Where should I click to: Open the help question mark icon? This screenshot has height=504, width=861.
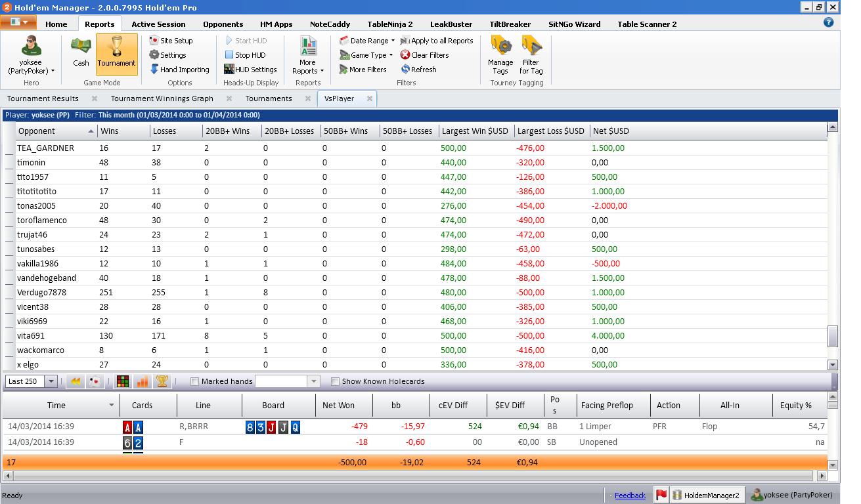(x=828, y=22)
